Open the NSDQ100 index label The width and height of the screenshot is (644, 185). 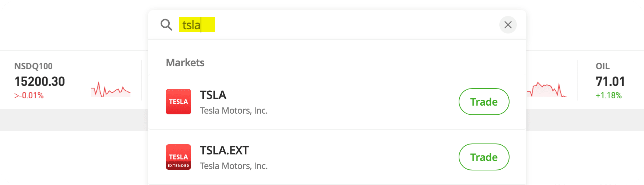pos(33,66)
